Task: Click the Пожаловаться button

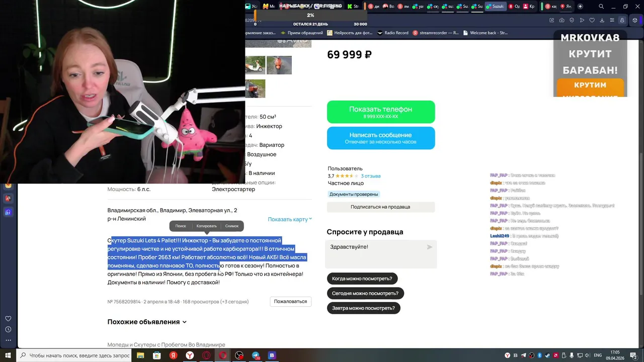Action: click(x=290, y=302)
